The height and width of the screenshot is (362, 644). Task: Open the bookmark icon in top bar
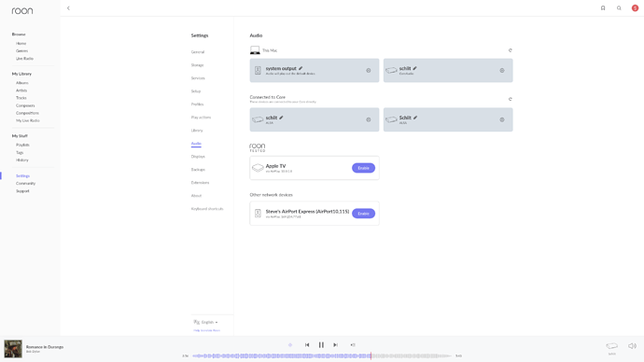point(603,8)
